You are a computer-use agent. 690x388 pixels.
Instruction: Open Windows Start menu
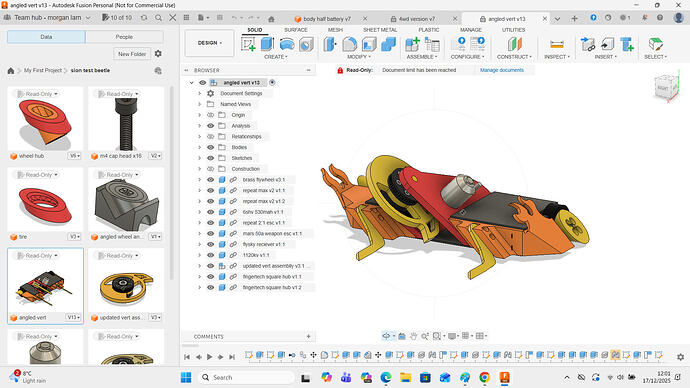coord(186,377)
